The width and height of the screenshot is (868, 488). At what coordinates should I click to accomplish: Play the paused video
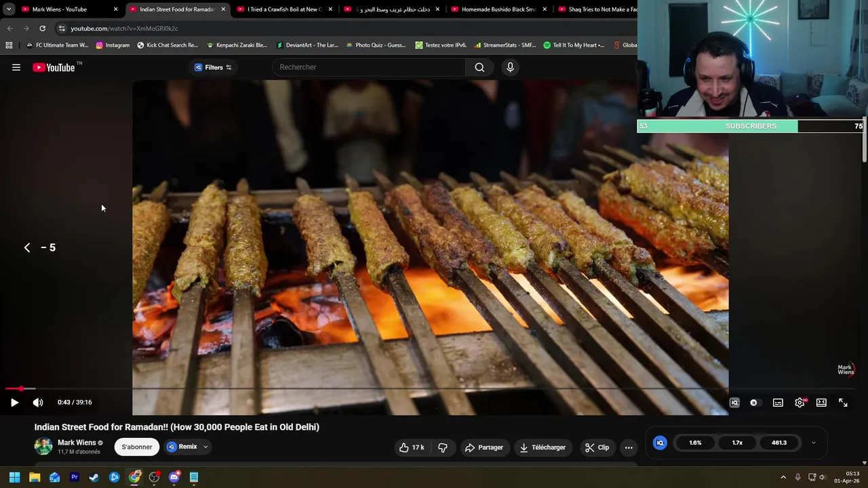(x=14, y=403)
